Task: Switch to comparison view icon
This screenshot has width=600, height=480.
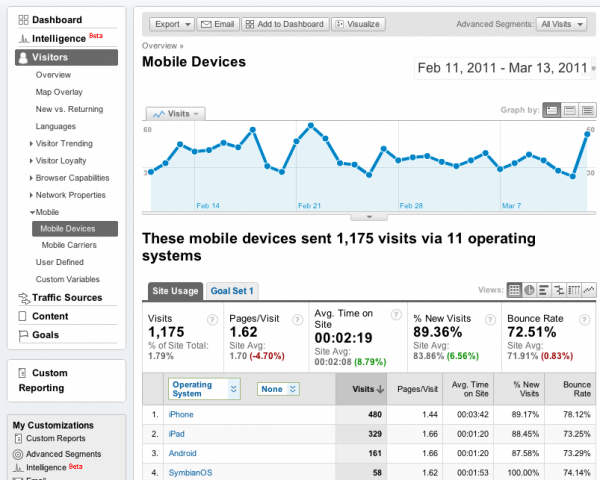Action: [559, 290]
